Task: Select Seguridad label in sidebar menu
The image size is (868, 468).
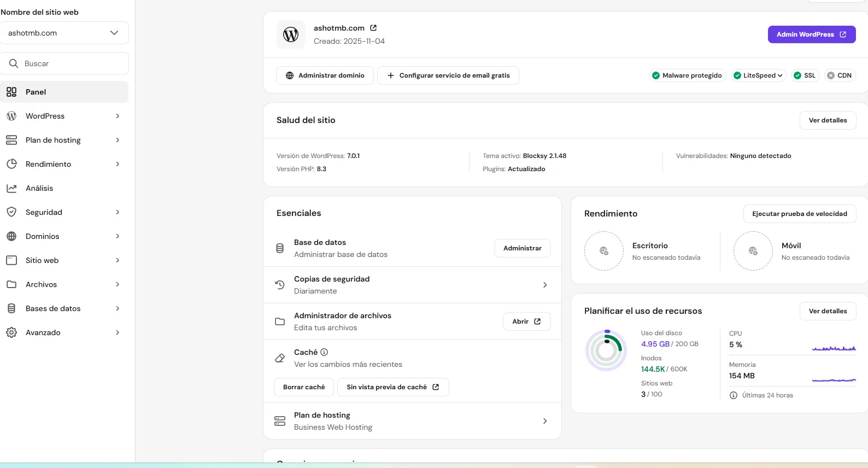Action: pos(44,212)
